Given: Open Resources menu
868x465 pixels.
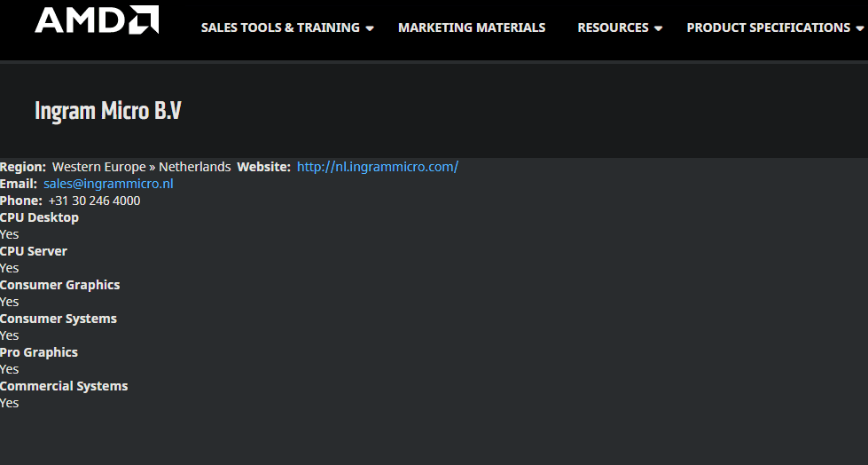Looking at the screenshot, I should point(613,28).
